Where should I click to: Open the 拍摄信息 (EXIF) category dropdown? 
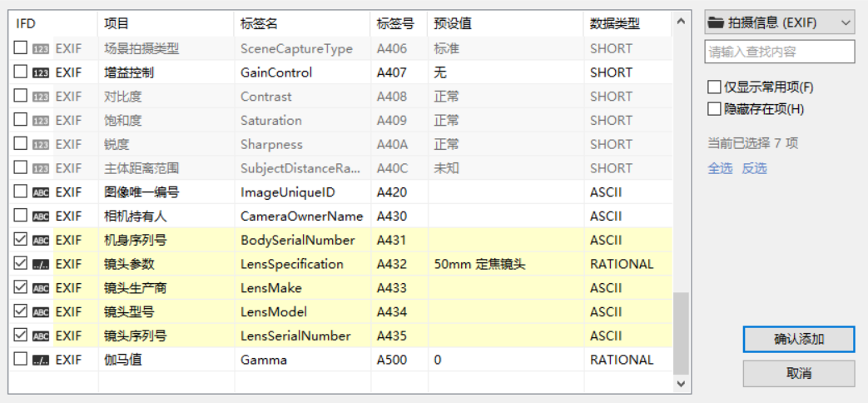(x=779, y=22)
